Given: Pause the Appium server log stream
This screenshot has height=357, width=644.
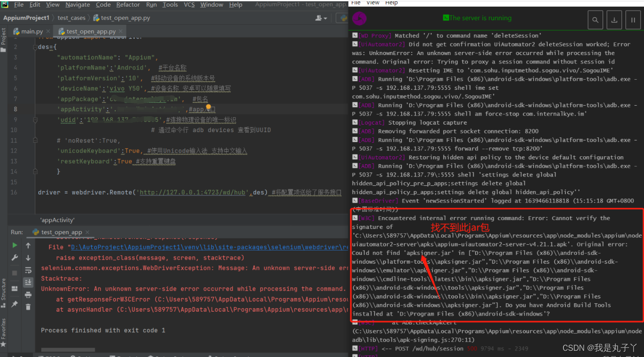Looking at the screenshot, I should (x=633, y=20).
